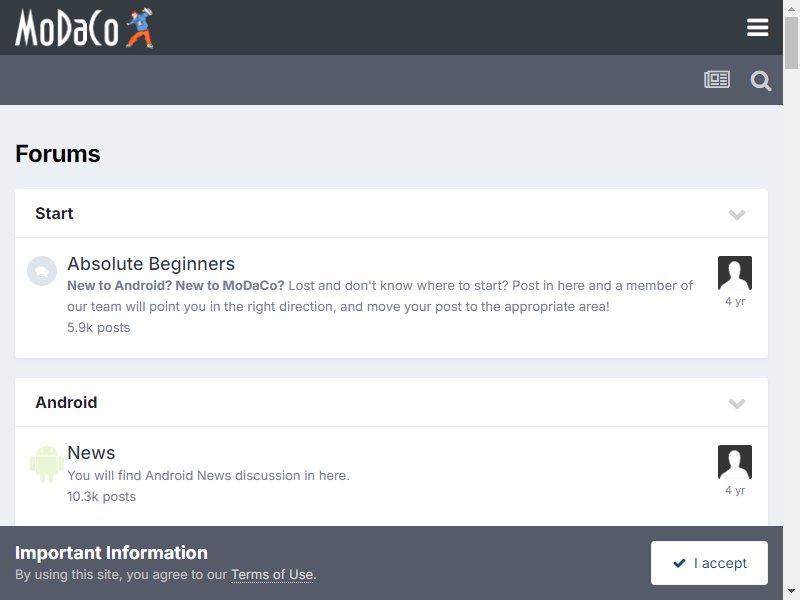Click 'You will find Android News discussion' description

coord(208,476)
